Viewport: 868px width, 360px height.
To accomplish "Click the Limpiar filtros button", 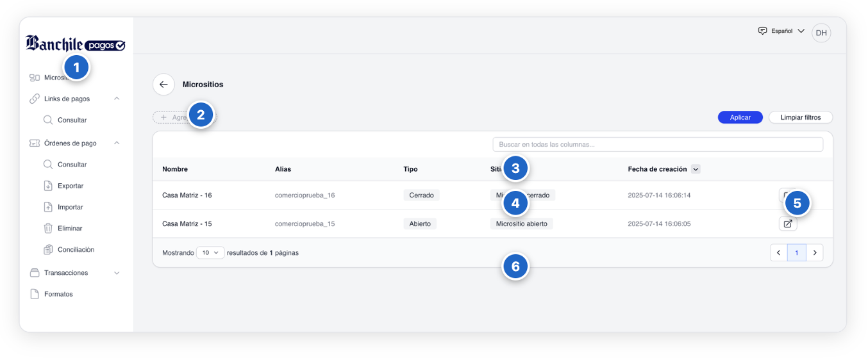I will 801,117.
